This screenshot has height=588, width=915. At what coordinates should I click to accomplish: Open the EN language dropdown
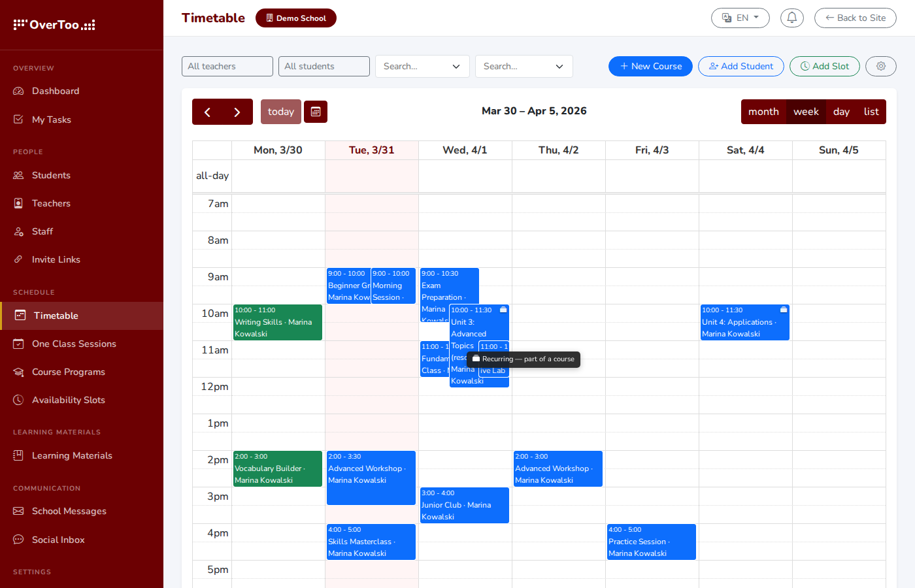740,18
